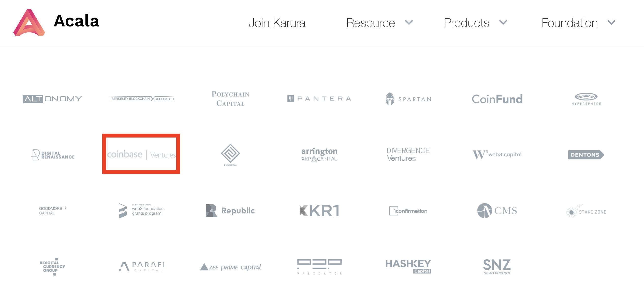The width and height of the screenshot is (644, 301).
Task: Select the Pantera partner logo
Action: [319, 99]
